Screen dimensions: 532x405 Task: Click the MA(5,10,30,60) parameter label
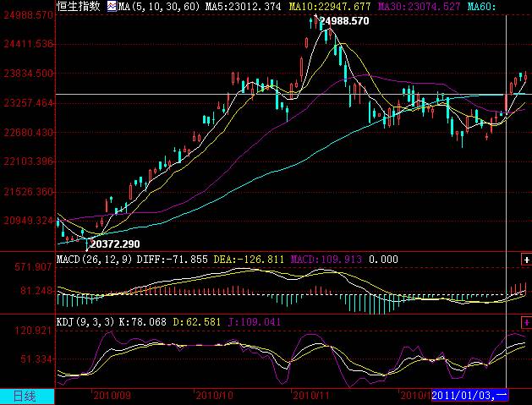point(159,7)
